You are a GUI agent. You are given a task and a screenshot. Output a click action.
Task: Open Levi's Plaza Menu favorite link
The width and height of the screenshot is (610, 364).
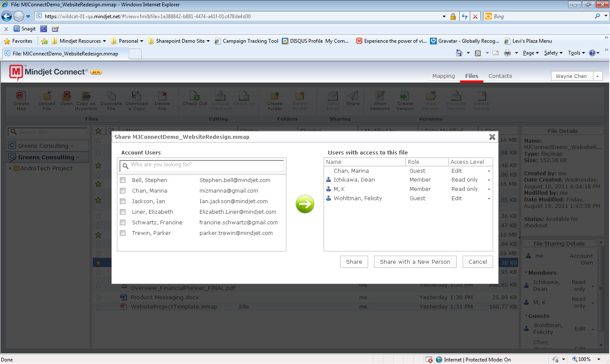[528, 41]
